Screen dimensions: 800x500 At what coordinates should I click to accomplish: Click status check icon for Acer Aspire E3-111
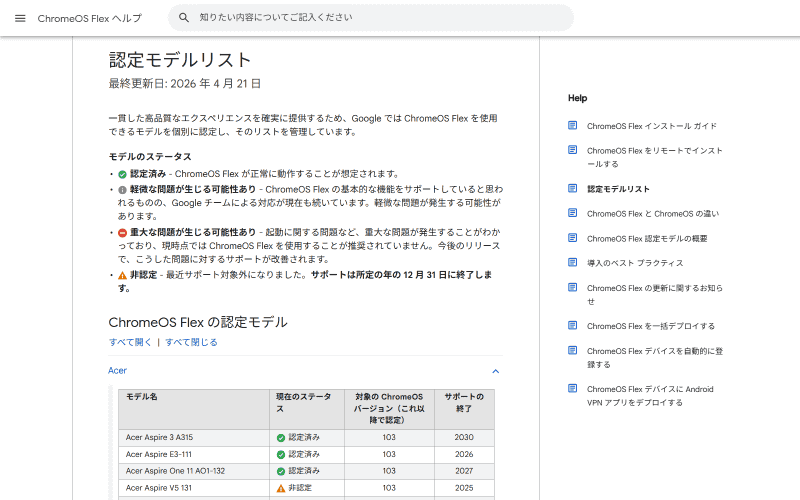pyautogui.click(x=281, y=455)
